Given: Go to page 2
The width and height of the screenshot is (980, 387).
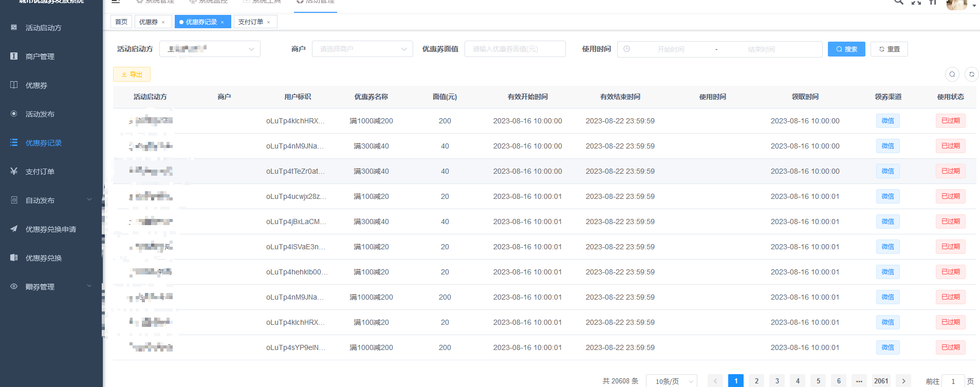Looking at the screenshot, I should pos(756,381).
